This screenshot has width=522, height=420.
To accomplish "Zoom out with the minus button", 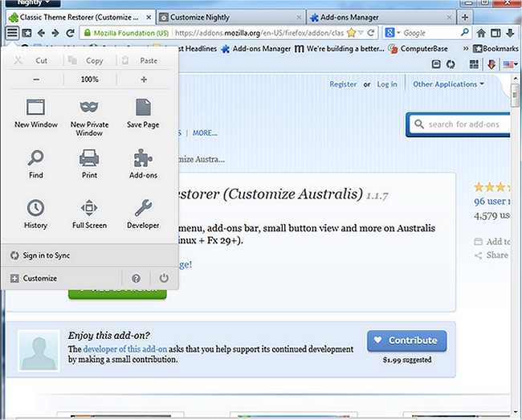I will (36, 80).
